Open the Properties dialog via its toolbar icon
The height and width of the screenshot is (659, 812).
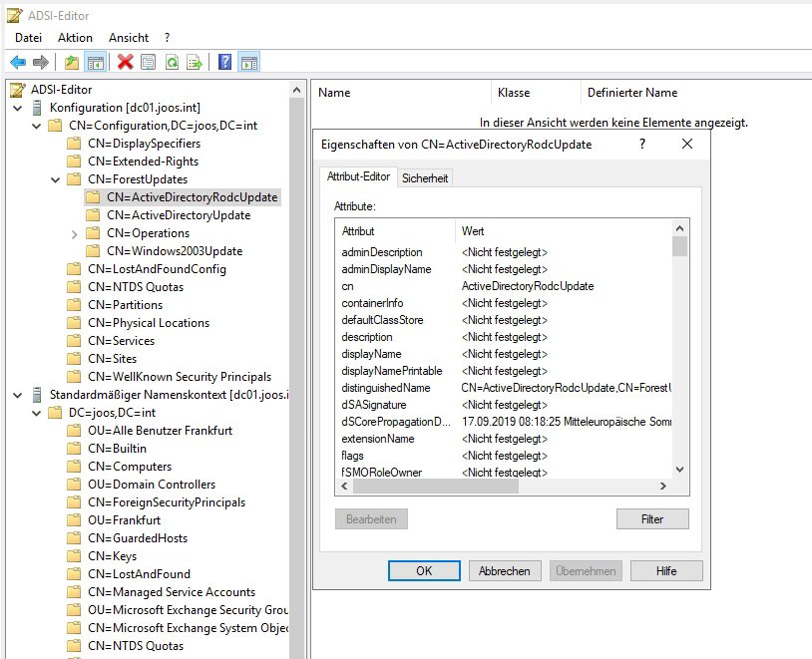click(x=147, y=62)
